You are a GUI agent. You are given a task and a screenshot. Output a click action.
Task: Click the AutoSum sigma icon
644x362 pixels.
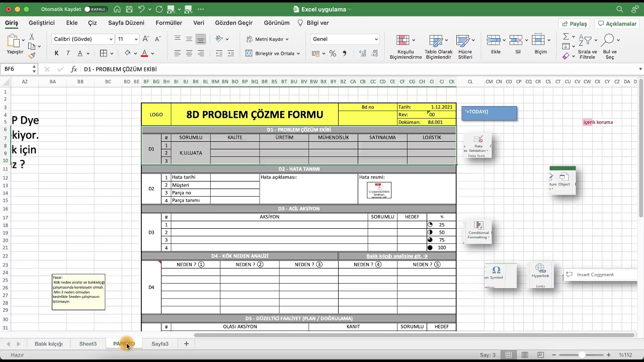[566, 37]
